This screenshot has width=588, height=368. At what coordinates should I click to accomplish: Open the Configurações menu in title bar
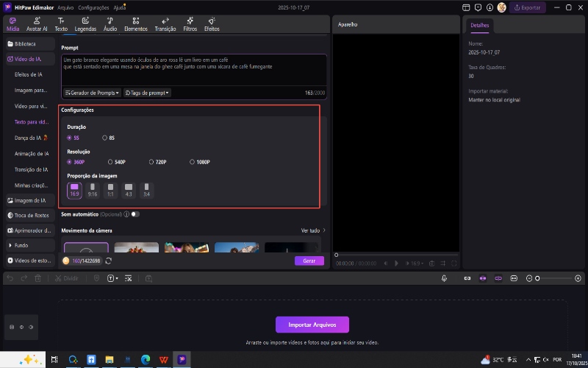[94, 7]
